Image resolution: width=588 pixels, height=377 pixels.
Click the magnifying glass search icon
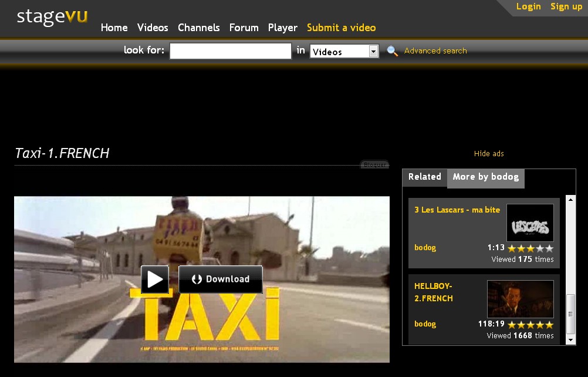(392, 51)
